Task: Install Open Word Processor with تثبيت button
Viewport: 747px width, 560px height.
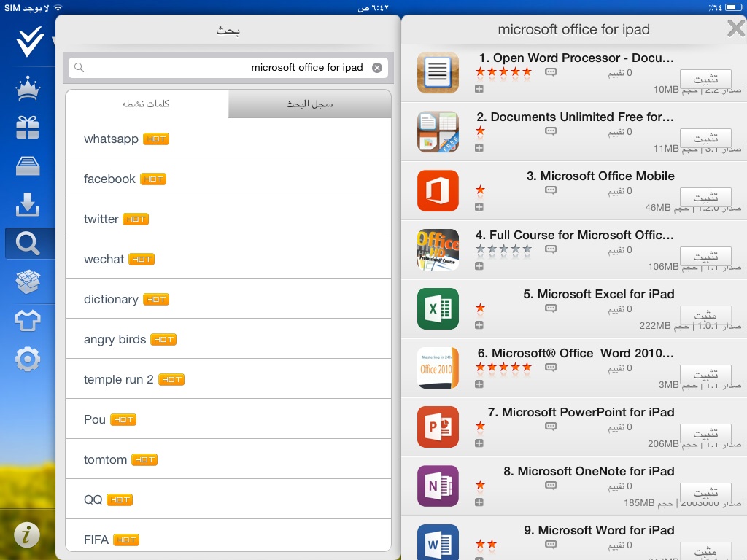Action: click(x=705, y=79)
